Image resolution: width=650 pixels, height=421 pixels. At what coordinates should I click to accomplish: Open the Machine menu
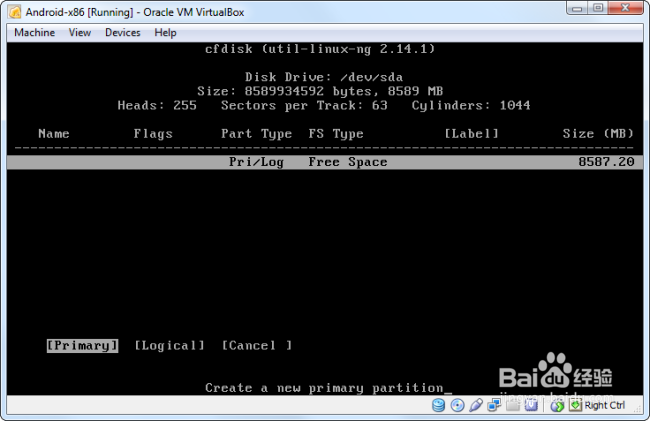34,32
